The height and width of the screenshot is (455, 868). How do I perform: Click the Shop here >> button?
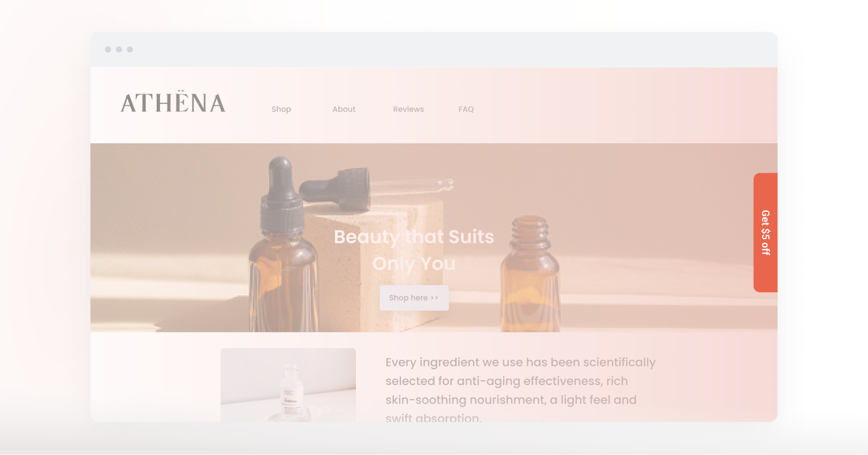coord(414,298)
